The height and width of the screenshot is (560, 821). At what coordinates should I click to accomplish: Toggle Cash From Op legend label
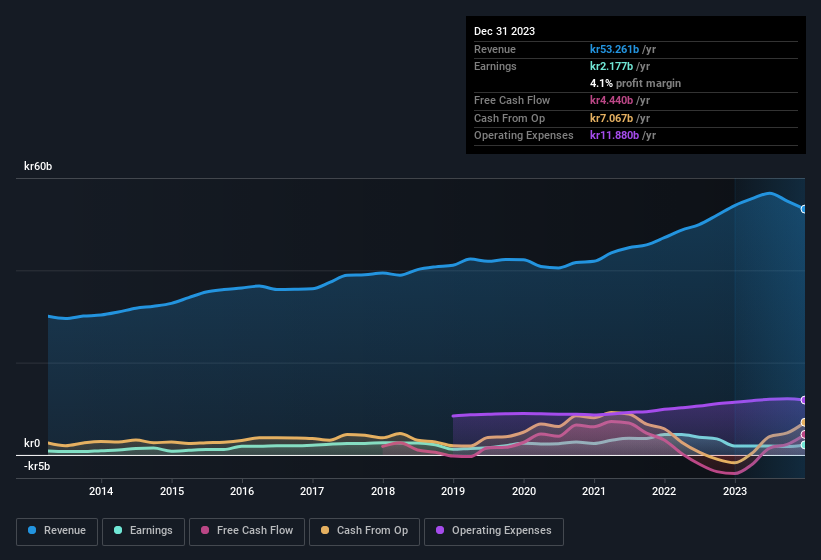pos(372,531)
